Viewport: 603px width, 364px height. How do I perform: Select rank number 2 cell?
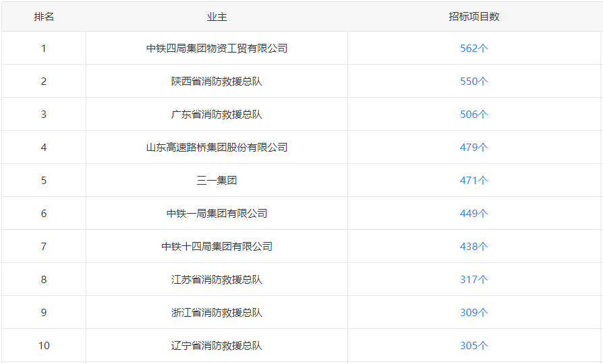coord(44,82)
